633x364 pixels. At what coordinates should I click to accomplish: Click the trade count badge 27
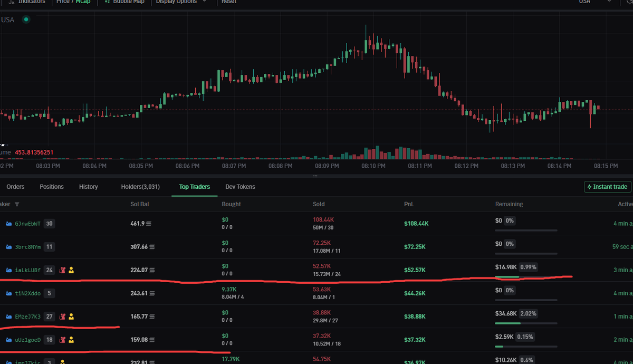49,317
